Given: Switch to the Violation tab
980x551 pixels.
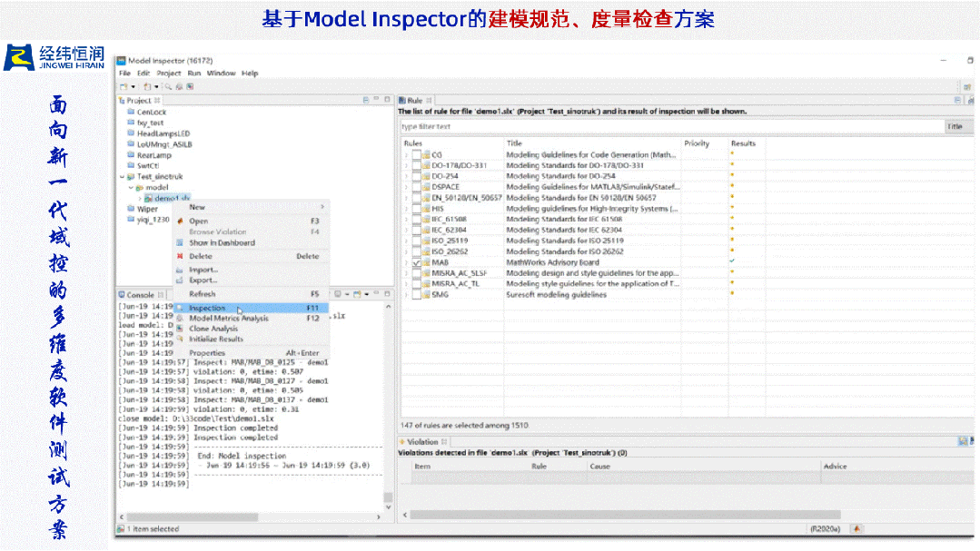Looking at the screenshot, I should tap(423, 442).
